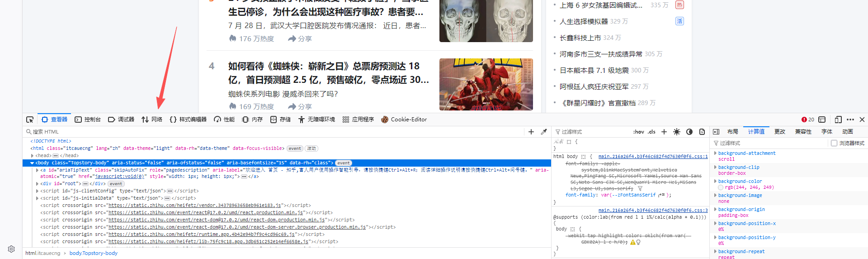Screen dimensions: 868x259
Task: Open the react-dom.production.min.js link
Action: click(x=217, y=220)
